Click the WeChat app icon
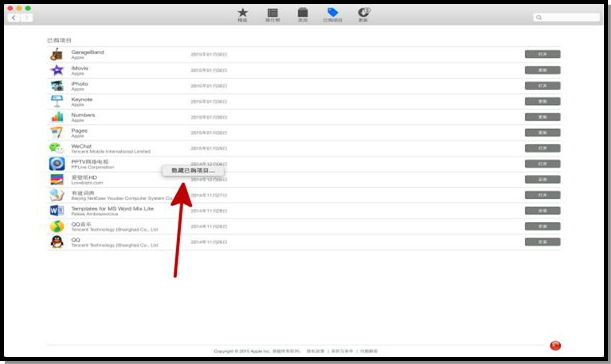611x364 pixels. (57, 148)
